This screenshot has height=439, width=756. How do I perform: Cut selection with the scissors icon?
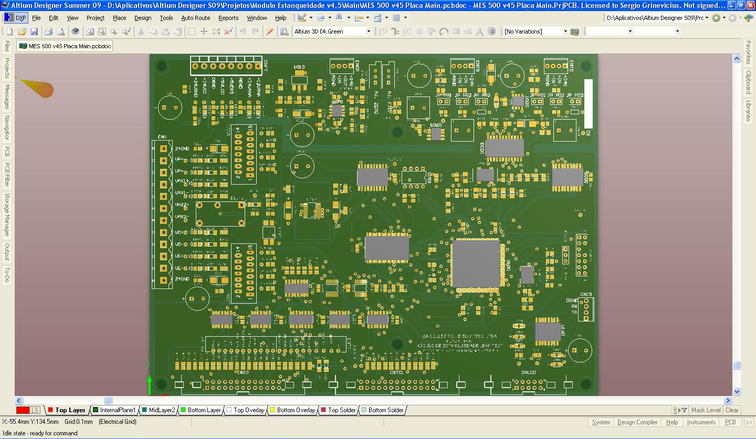141,31
